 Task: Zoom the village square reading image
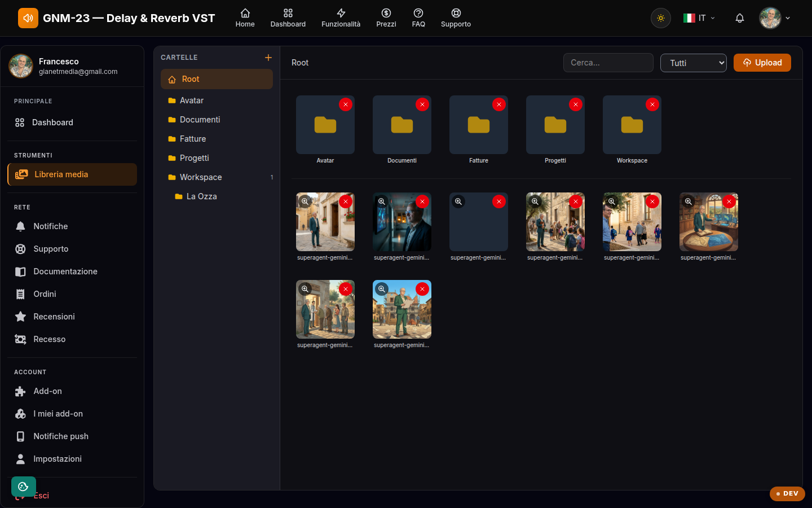(382, 289)
